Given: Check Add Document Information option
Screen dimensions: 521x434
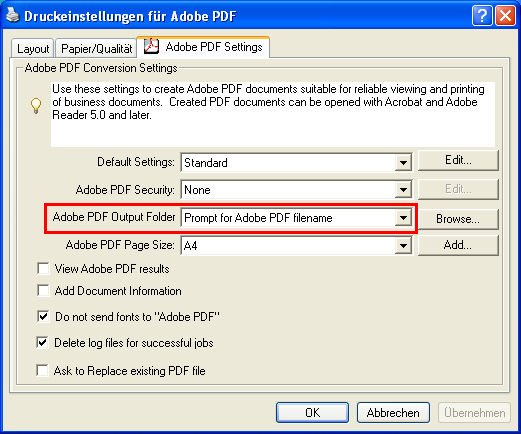Looking at the screenshot, I should 43,291.
